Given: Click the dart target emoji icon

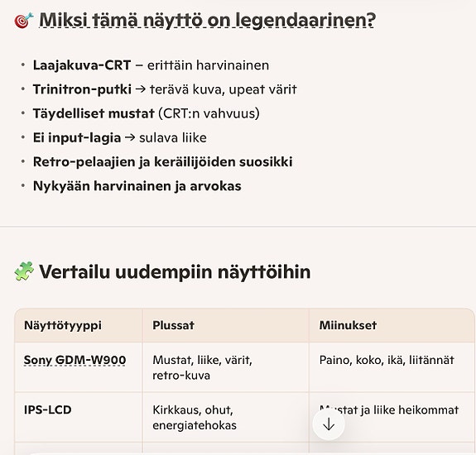Looking at the screenshot, I should coord(24,21).
